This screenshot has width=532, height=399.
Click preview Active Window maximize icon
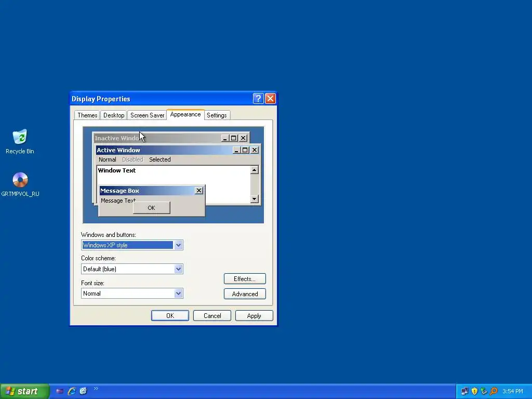coord(245,150)
